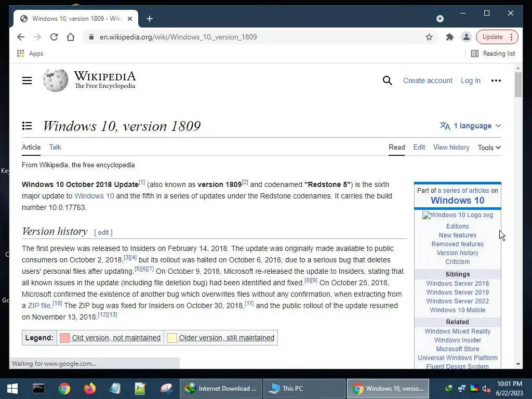Click Older version, still maintained legend
The width and height of the screenshot is (532, 399).
point(227,338)
